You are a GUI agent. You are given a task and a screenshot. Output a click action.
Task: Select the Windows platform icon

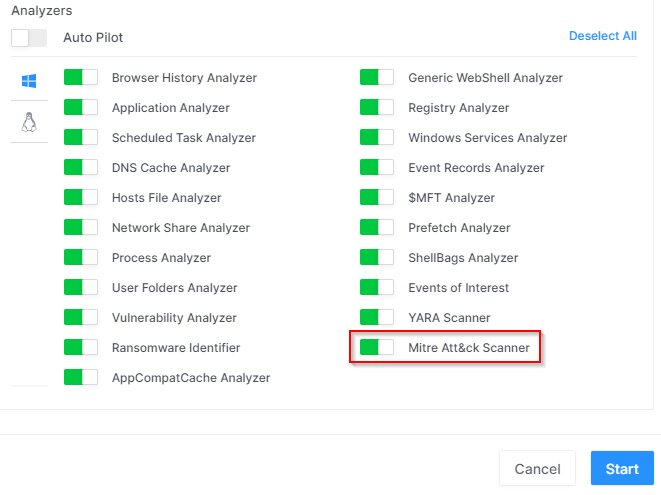click(29, 81)
